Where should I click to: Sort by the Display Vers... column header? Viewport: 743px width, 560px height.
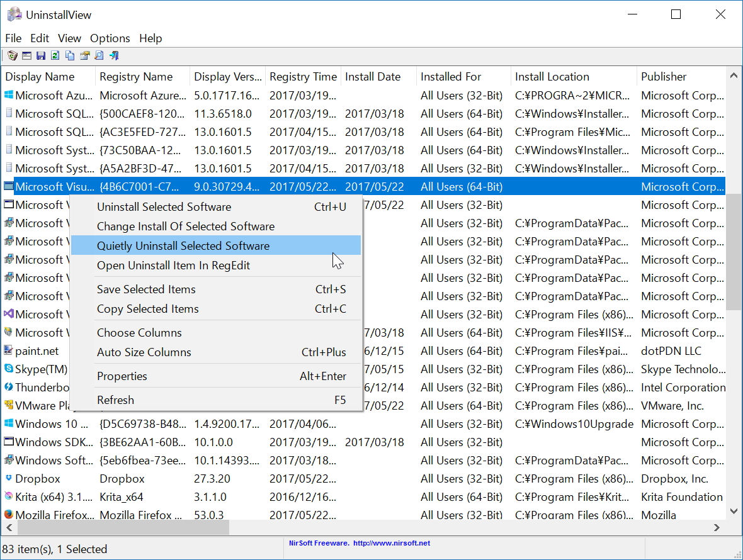pyautogui.click(x=228, y=77)
